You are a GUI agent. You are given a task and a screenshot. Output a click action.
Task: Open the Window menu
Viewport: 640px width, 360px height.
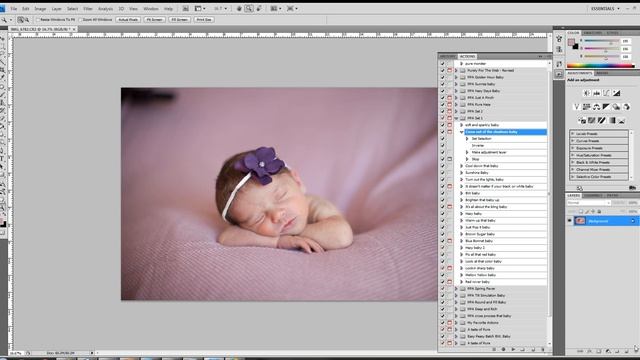151,8
